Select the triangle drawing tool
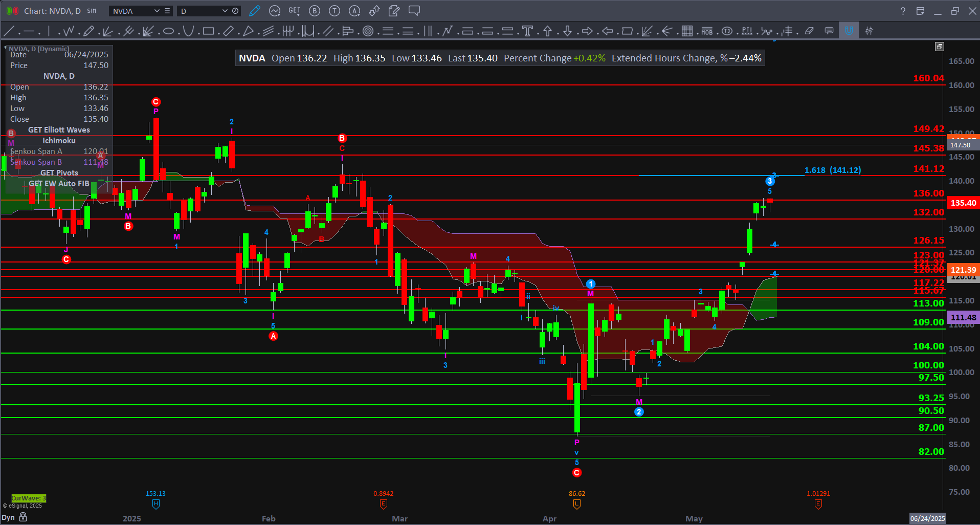This screenshot has width=980, height=525. 248,31
